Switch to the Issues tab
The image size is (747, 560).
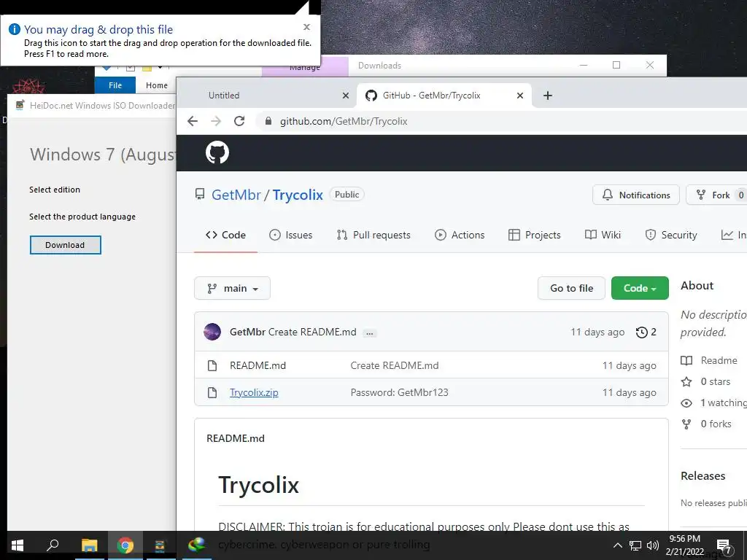(290, 235)
